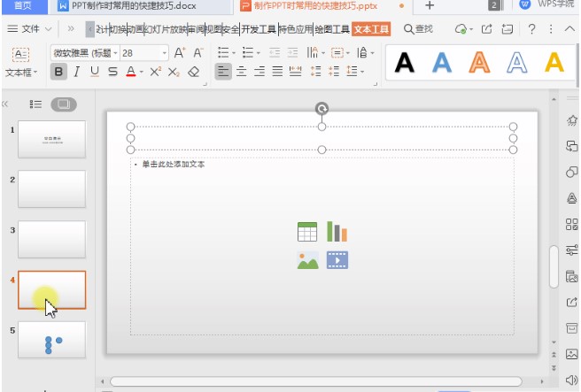The height and width of the screenshot is (392, 581).
Task: Toggle underline formatting
Action: (x=95, y=72)
